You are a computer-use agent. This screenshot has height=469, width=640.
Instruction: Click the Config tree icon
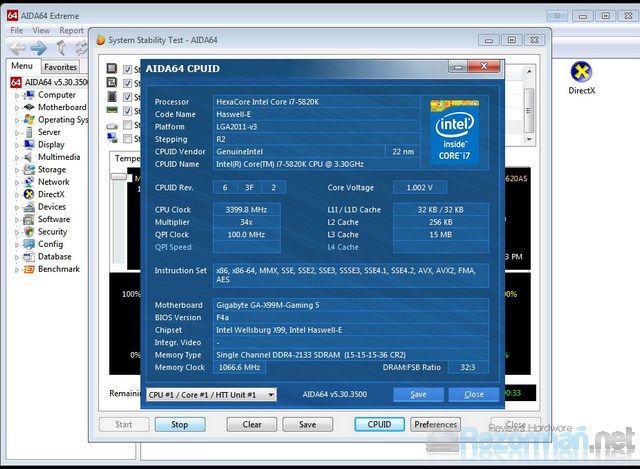(x=29, y=244)
